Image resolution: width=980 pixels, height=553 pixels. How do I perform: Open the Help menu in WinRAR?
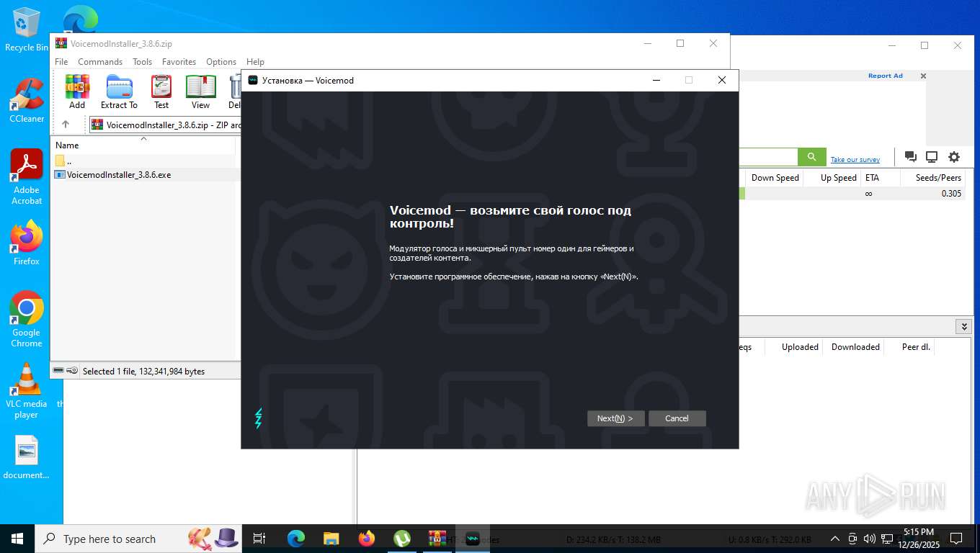point(255,62)
